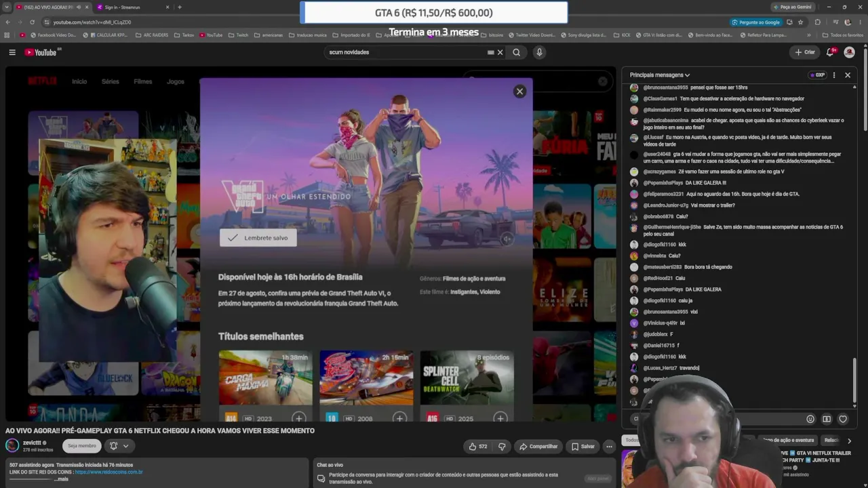Mute the audio on the YouTube tab
Screen dimensions: 868x488
79,7
